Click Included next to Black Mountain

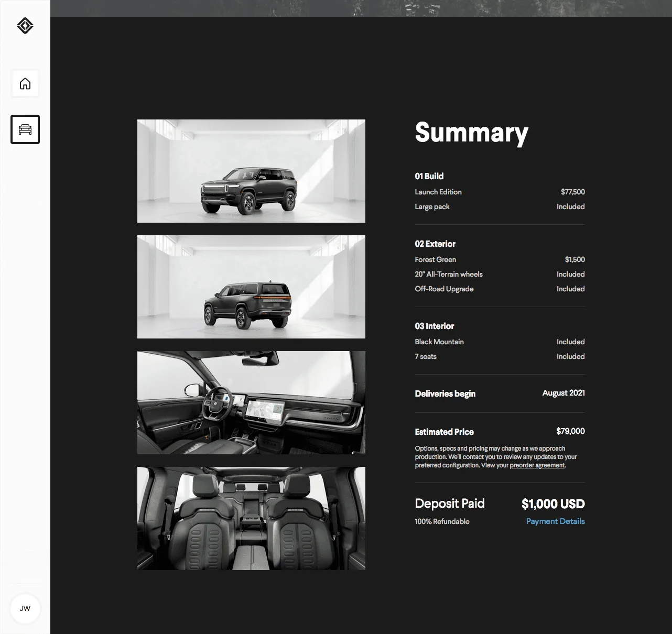[x=571, y=342]
